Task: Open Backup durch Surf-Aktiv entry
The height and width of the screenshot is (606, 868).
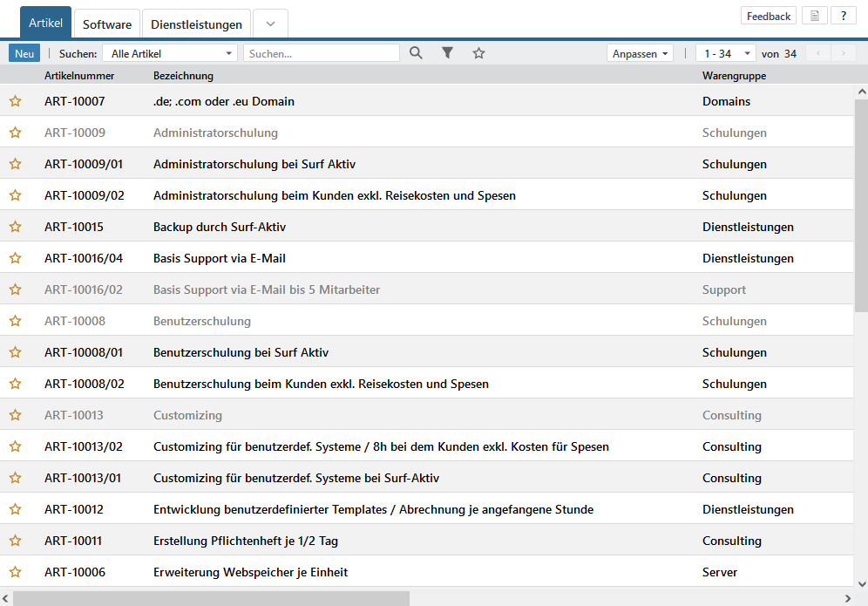Action: pos(220,227)
